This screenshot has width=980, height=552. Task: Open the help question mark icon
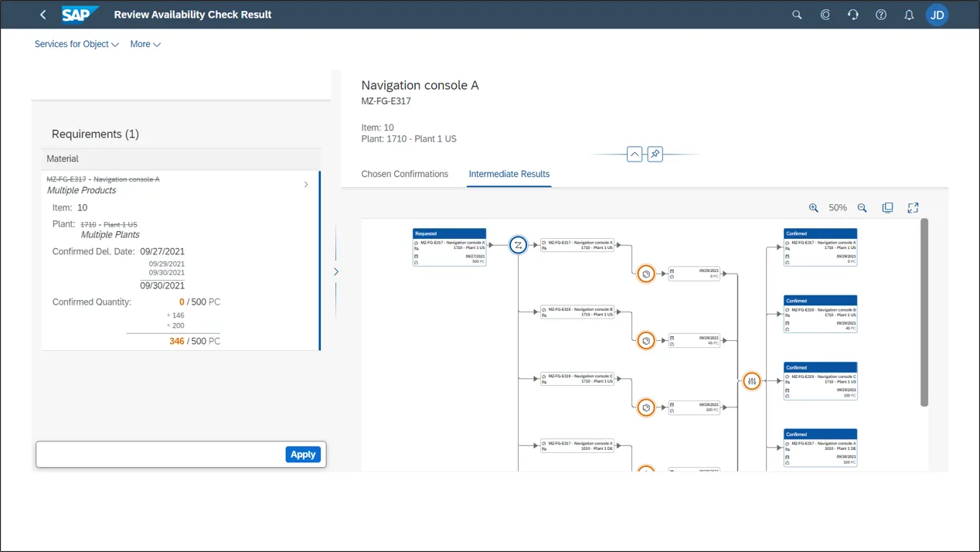point(881,15)
